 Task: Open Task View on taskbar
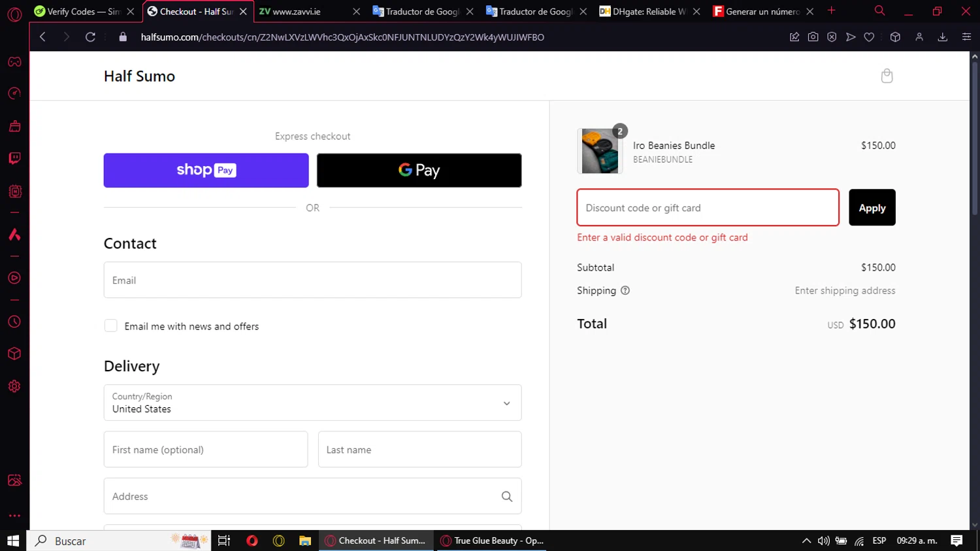coord(224,541)
